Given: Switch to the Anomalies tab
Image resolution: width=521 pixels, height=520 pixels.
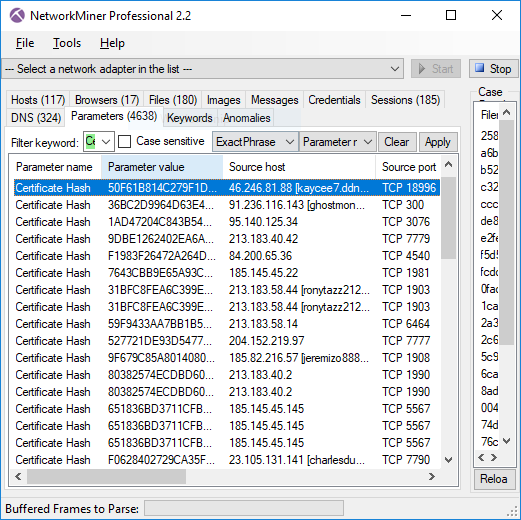Looking at the screenshot, I should pos(246,118).
